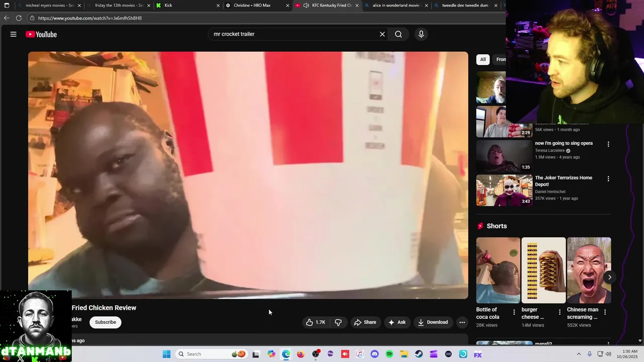644x362 pixels.
Task: Switch to micheal myers movies tab
Action: pyautogui.click(x=49, y=6)
